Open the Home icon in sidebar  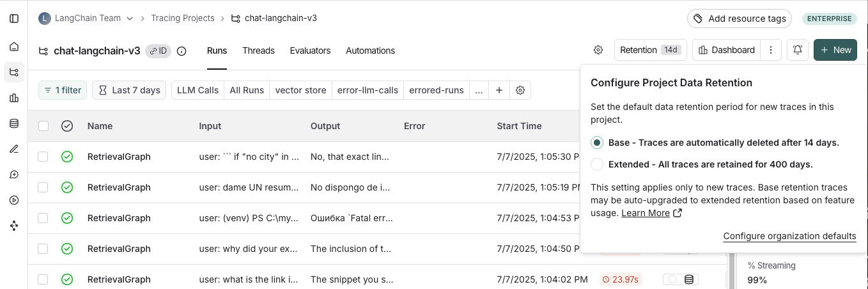pos(14,47)
